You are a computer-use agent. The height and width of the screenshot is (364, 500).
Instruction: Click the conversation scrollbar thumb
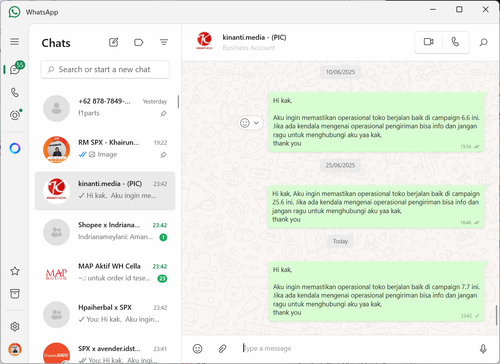point(496,315)
